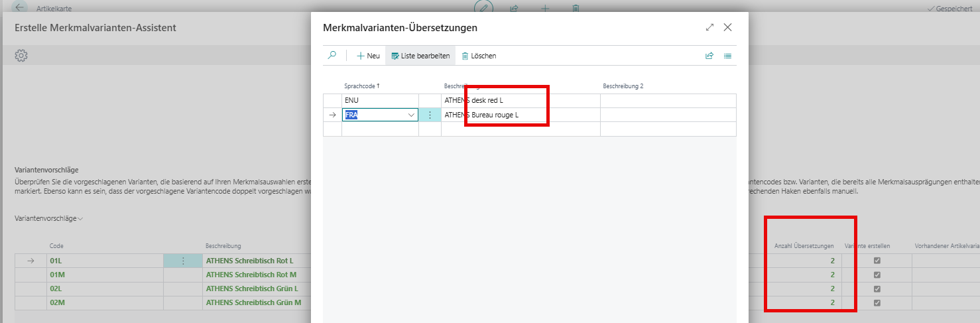Select Liste bearbeiten in toolbar
This screenshot has height=323, width=980.
coord(420,56)
